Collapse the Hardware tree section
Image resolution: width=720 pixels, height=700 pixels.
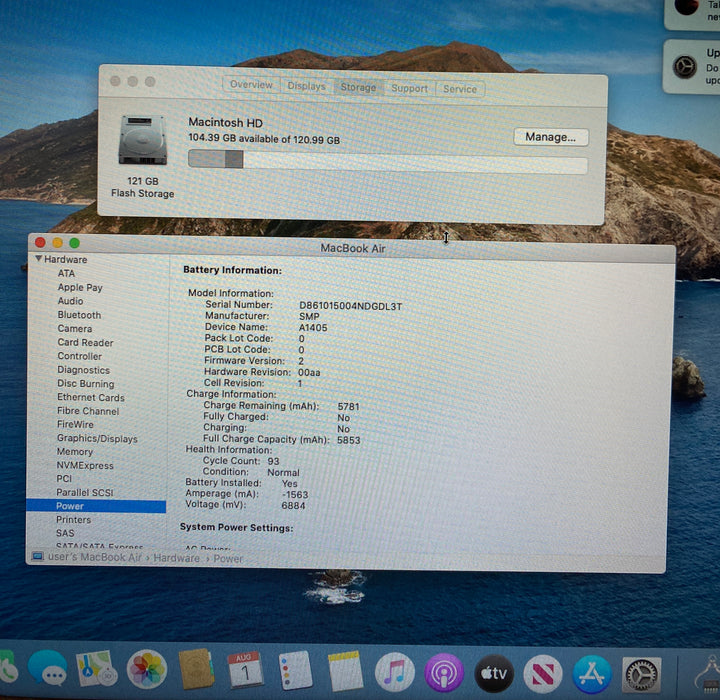click(39, 259)
